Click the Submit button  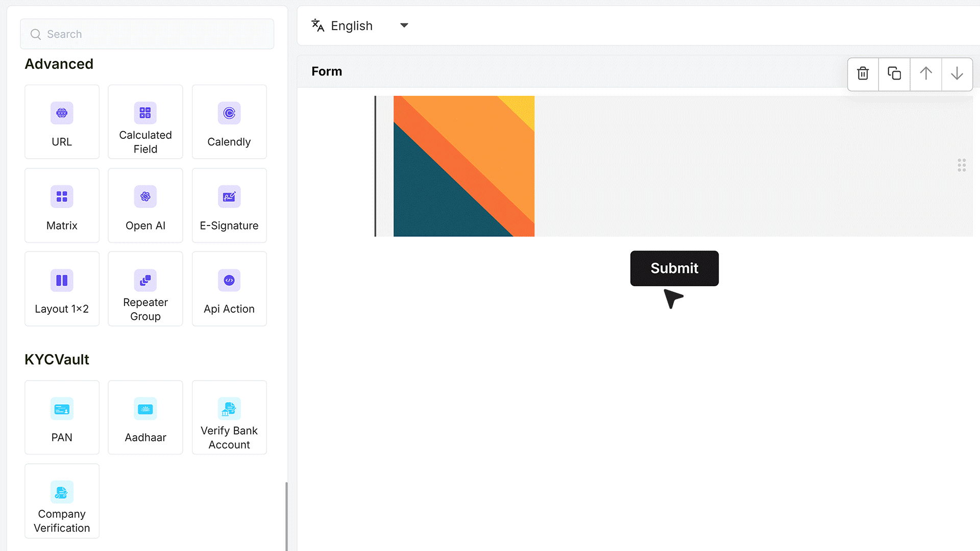click(x=674, y=268)
